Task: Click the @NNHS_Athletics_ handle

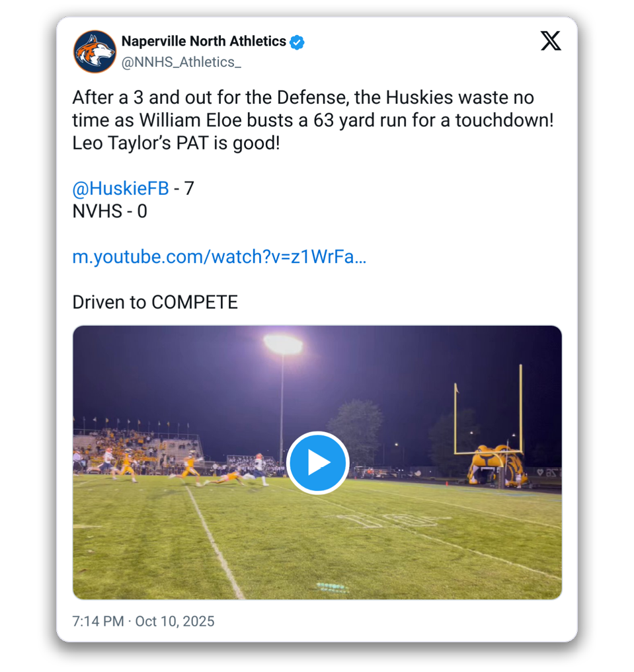Action: pos(181,62)
